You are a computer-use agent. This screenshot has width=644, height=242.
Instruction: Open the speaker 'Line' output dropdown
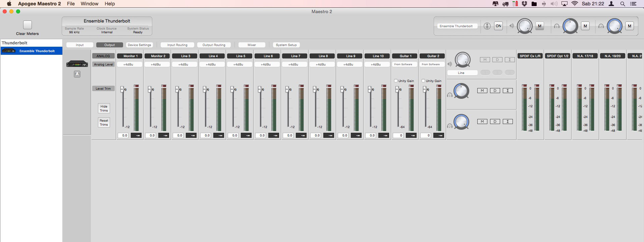pos(462,73)
